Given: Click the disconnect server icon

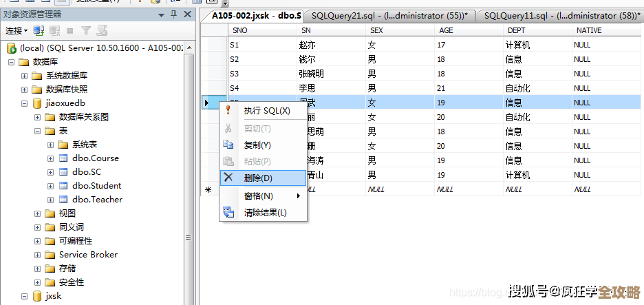Looking at the screenshot, I should point(54,30).
